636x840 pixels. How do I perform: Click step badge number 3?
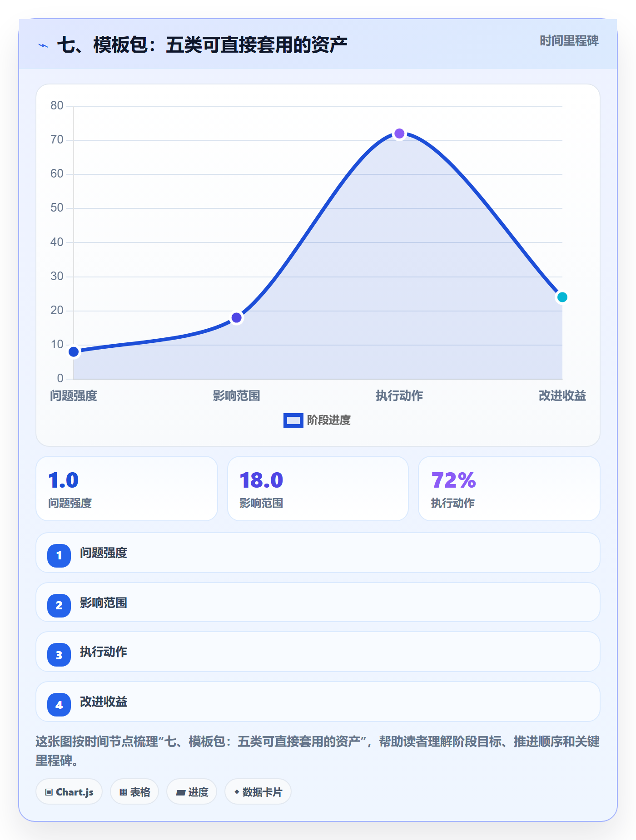pyautogui.click(x=59, y=655)
